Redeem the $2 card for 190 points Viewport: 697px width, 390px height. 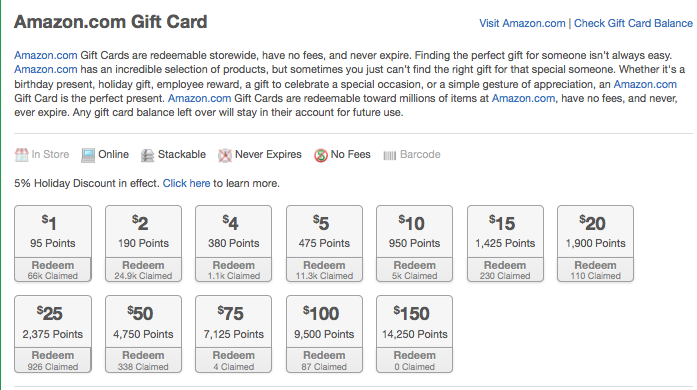coord(143,269)
